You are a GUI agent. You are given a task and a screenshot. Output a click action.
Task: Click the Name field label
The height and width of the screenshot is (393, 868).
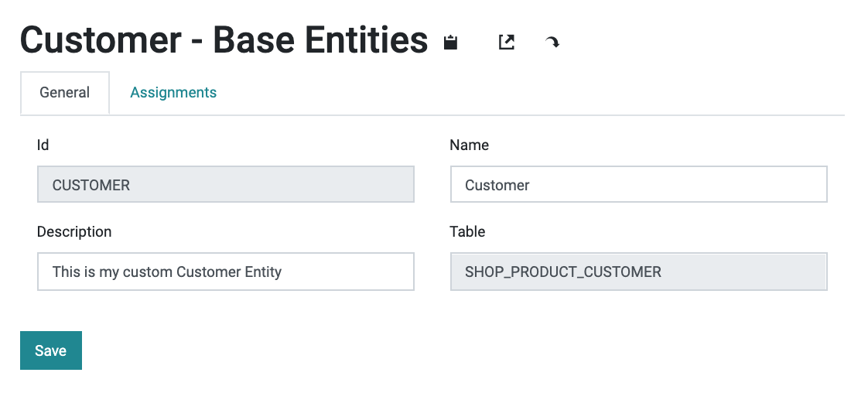(469, 145)
